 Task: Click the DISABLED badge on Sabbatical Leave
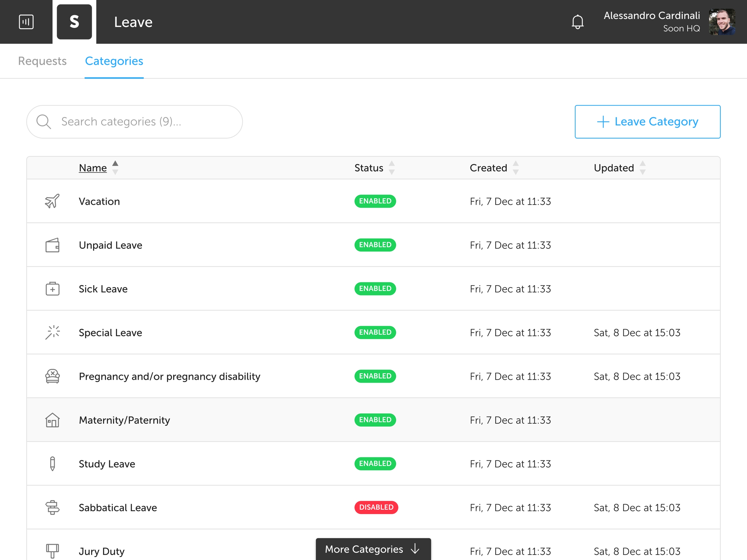tap(376, 507)
